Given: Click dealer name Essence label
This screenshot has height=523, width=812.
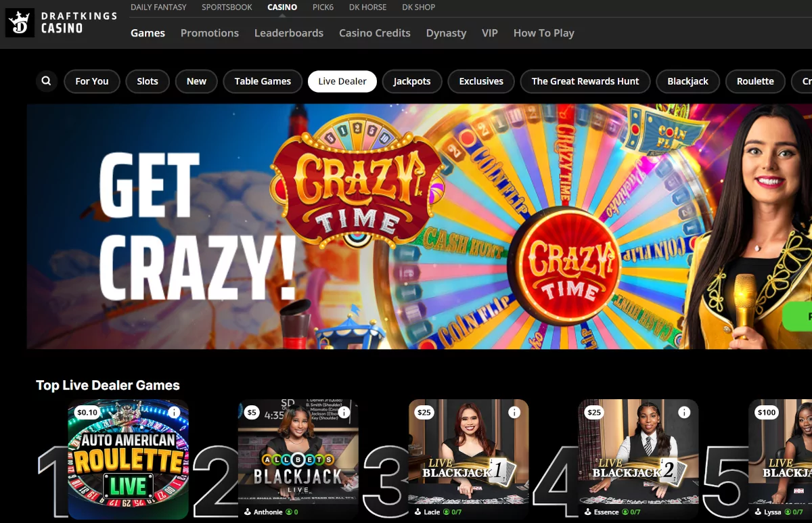Looking at the screenshot, I should pyautogui.click(x=606, y=512).
